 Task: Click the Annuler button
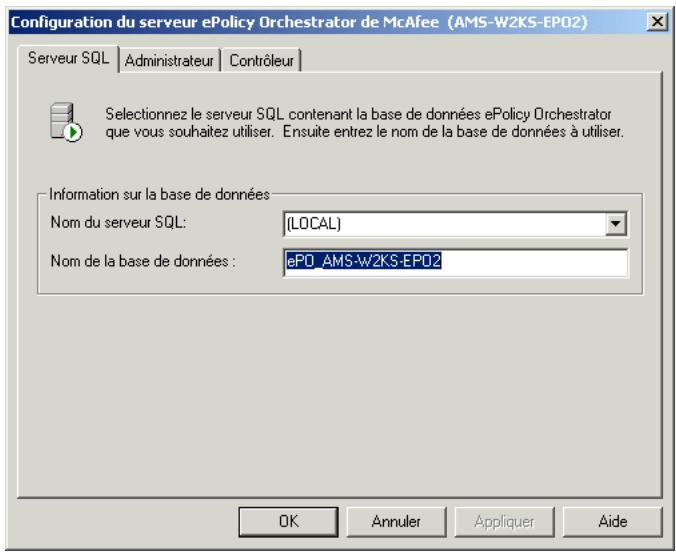pyautogui.click(x=396, y=521)
